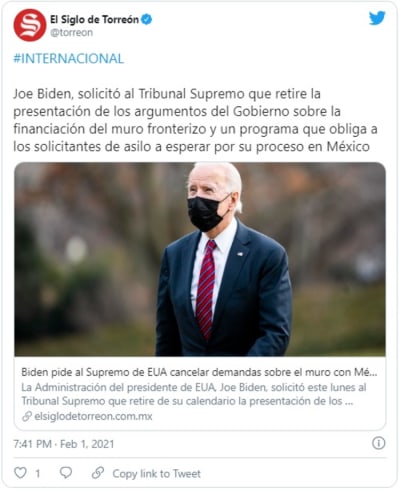
Task: Click the El Siglo de Torreón profile avatar
Action: (30, 25)
